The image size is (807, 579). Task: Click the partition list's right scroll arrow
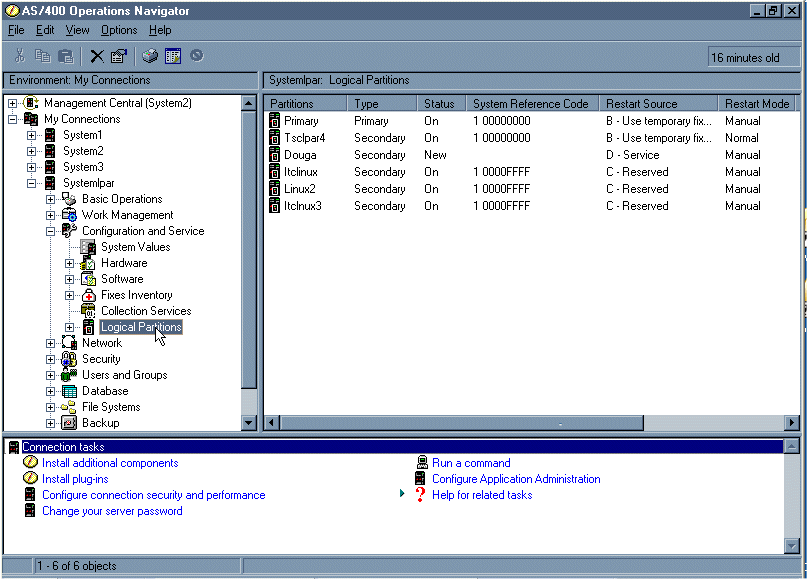[793, 423]
